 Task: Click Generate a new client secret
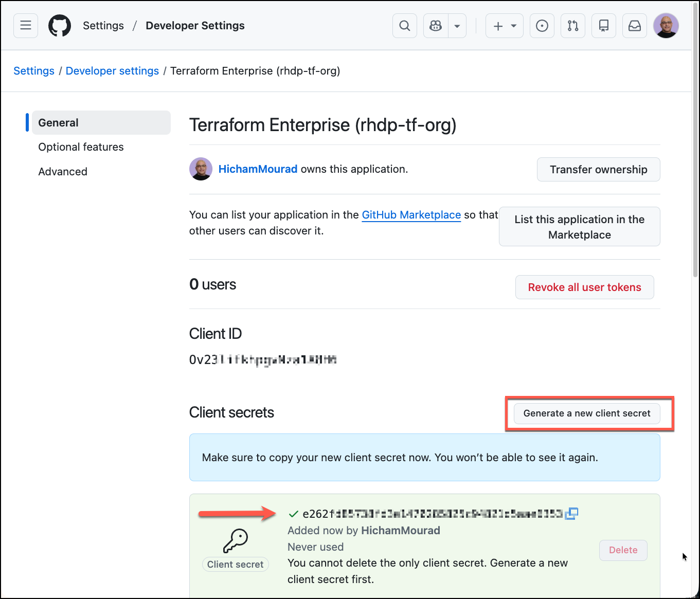(587, 413)
